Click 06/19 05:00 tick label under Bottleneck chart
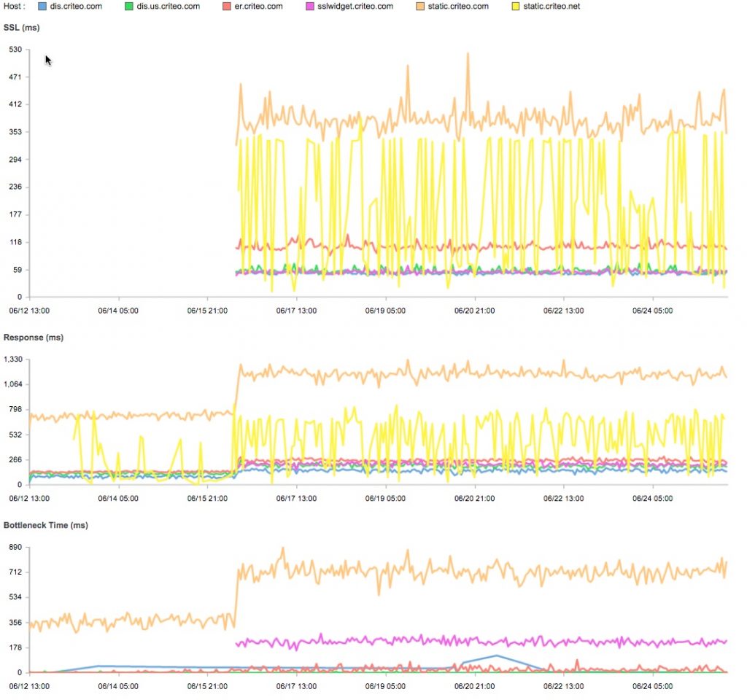 point(385,687)
